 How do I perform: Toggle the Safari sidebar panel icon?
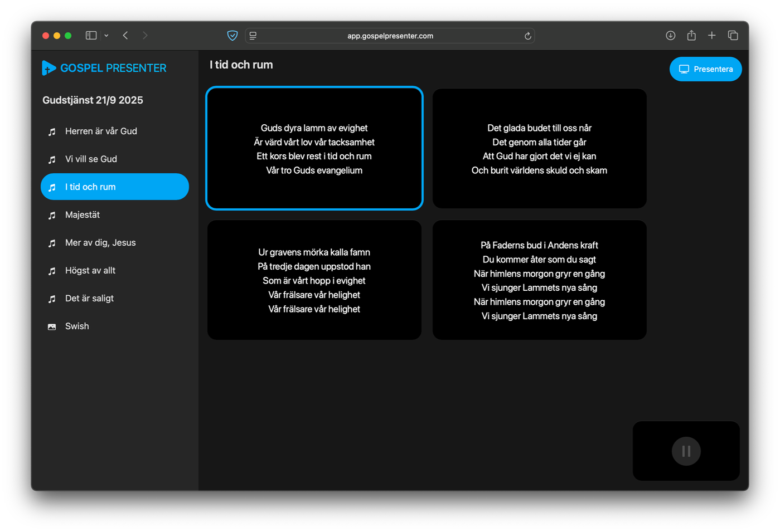[x=91, y=36]
